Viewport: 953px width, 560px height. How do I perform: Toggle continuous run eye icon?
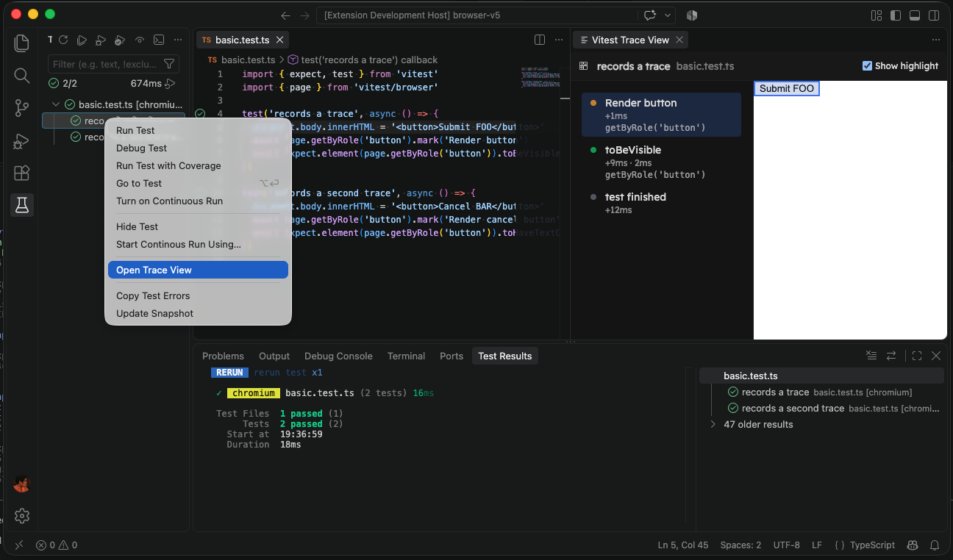coord(140,40)
